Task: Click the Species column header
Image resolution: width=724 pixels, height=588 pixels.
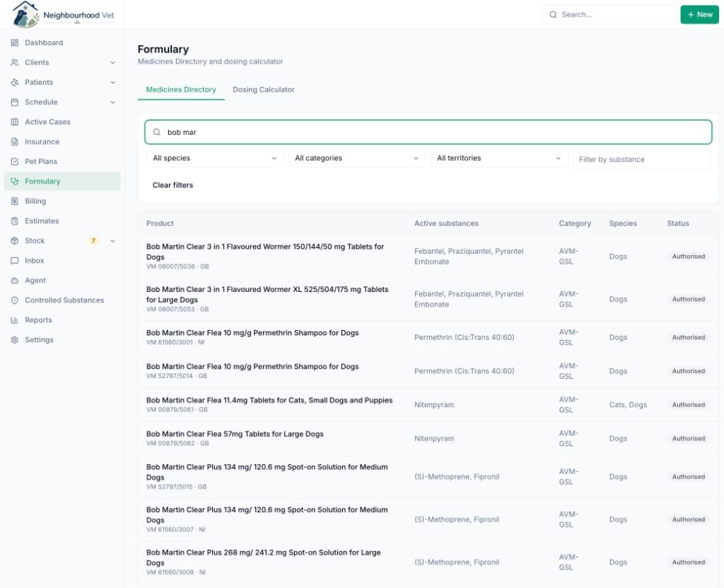Action: point(623,223)
